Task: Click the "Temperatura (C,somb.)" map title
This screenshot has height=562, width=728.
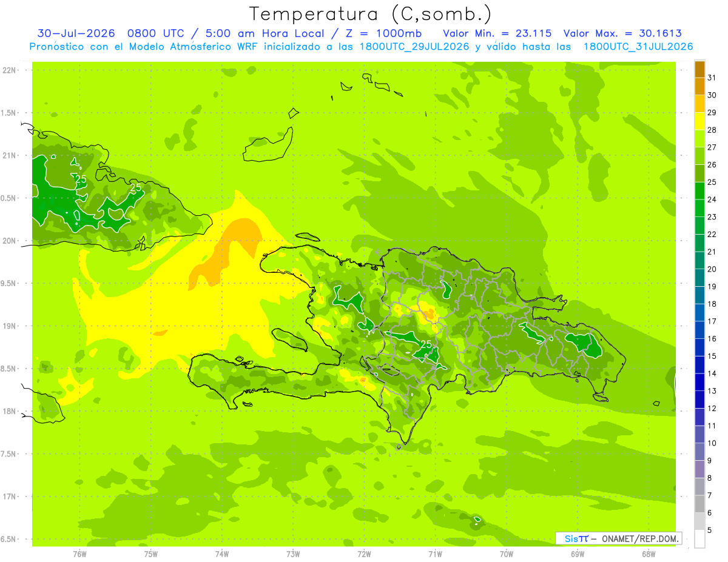Action: click(370, 14)
